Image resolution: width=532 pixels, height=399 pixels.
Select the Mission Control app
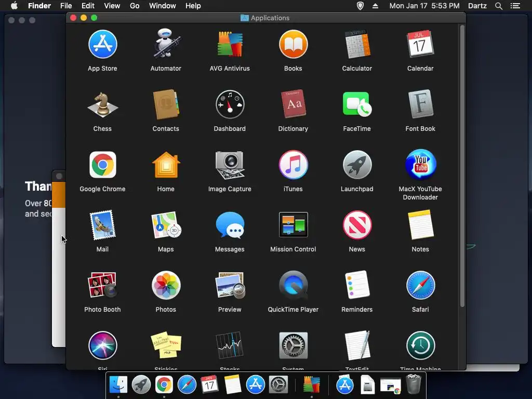coord(293,224)
